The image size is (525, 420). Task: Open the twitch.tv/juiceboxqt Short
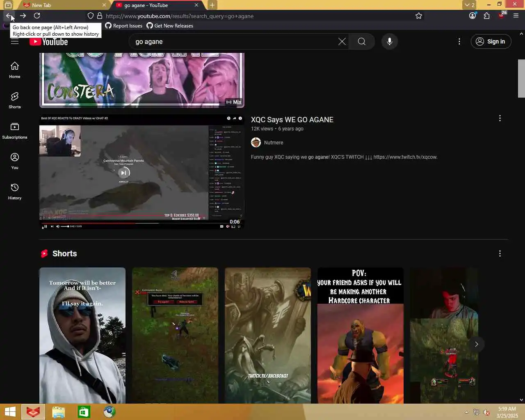point(268,336)
